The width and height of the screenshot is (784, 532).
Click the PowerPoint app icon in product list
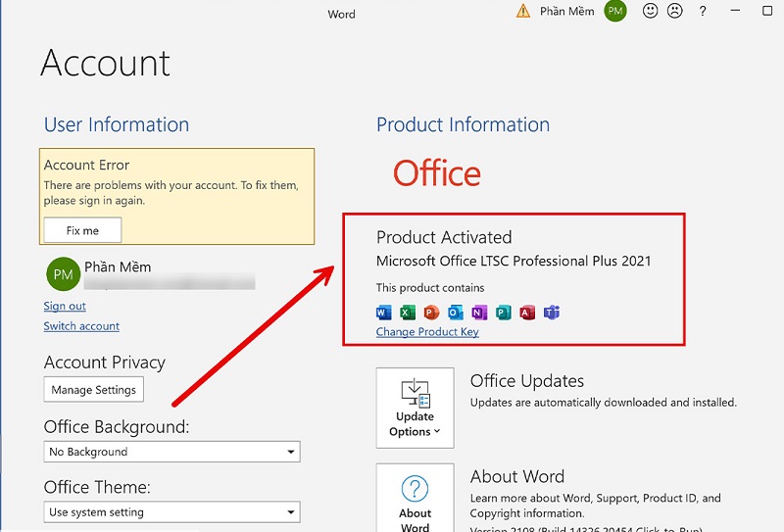(x=431, y=313)
